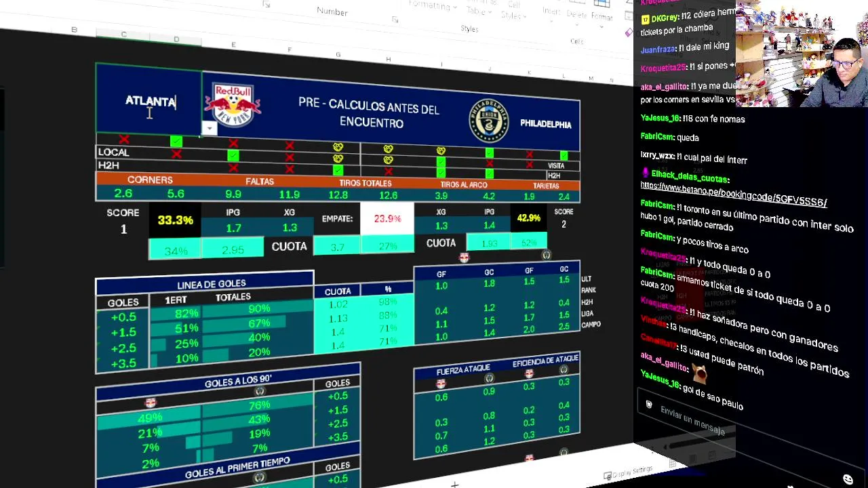Select column B header
This screenshot has width=868, height=488.
(74, 30)
